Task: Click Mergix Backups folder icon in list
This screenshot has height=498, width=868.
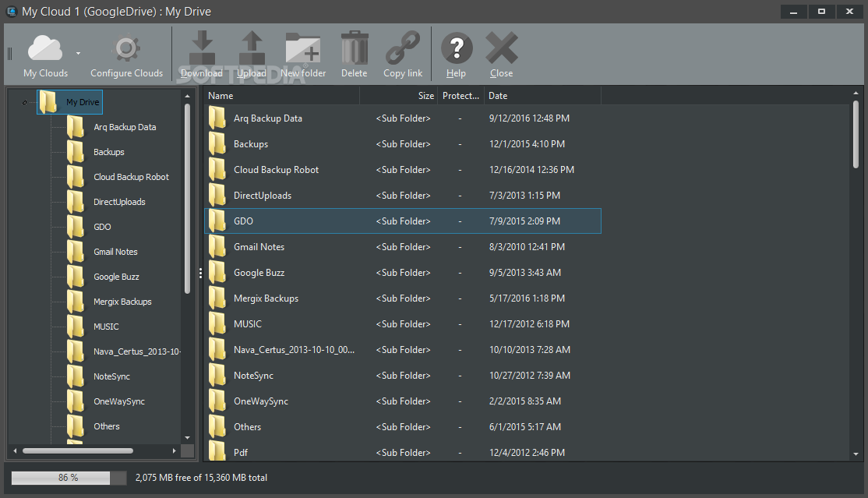Action: click(x=217, y=298)
